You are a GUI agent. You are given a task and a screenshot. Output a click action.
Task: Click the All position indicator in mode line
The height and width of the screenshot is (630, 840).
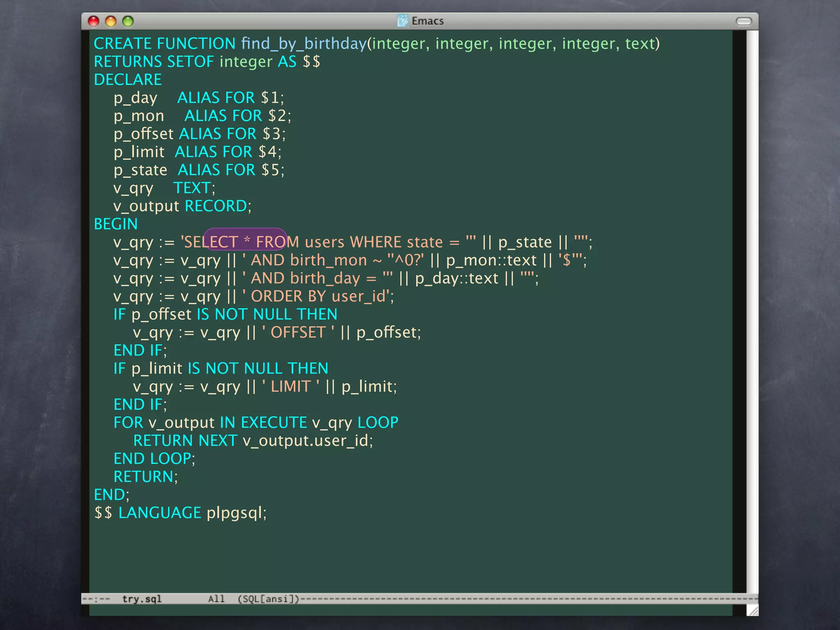pyautogui.click(x=216, y=599)
